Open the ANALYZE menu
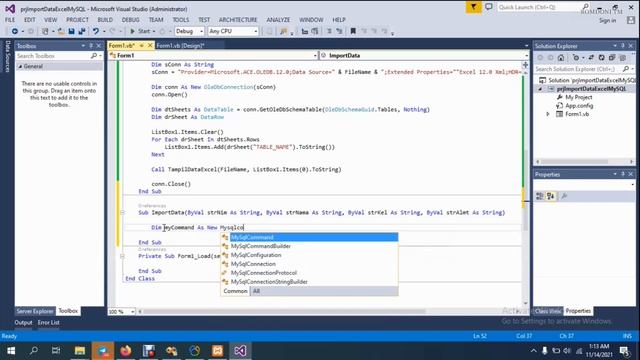This screenshot has height=360, width=640. pyautogui.click(x=278, y=20)
